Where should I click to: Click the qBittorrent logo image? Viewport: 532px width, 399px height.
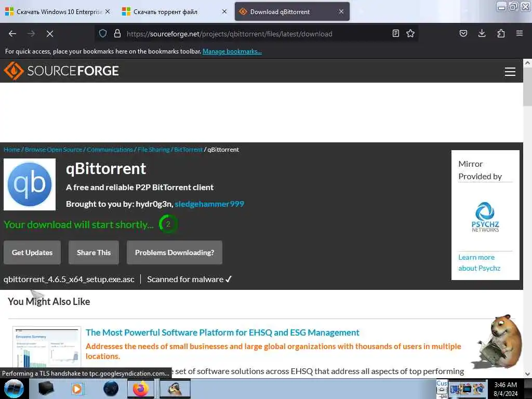coord(30,184)
